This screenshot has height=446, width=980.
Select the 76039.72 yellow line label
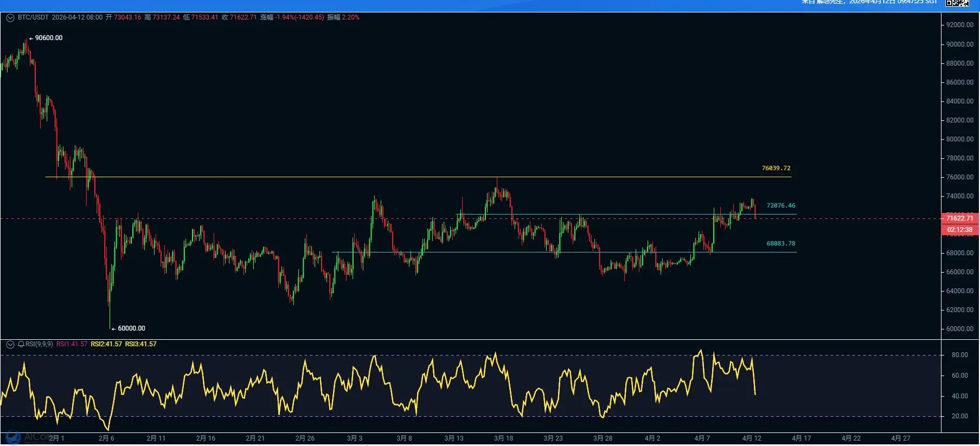coord(776,169)
